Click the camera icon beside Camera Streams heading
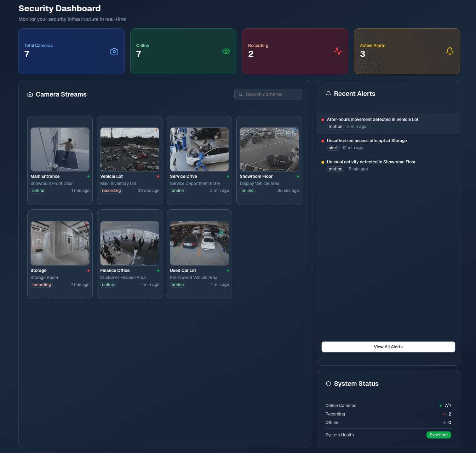 [x=30, y=94]
